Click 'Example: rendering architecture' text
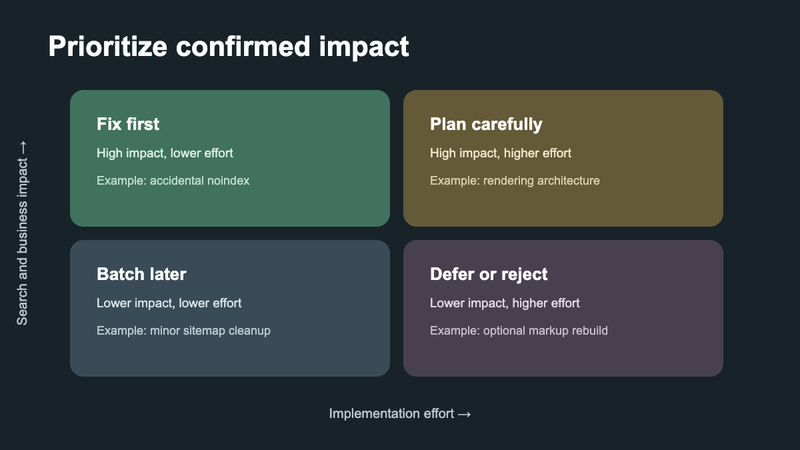This screenshot has height=450, width=800. 515,181
